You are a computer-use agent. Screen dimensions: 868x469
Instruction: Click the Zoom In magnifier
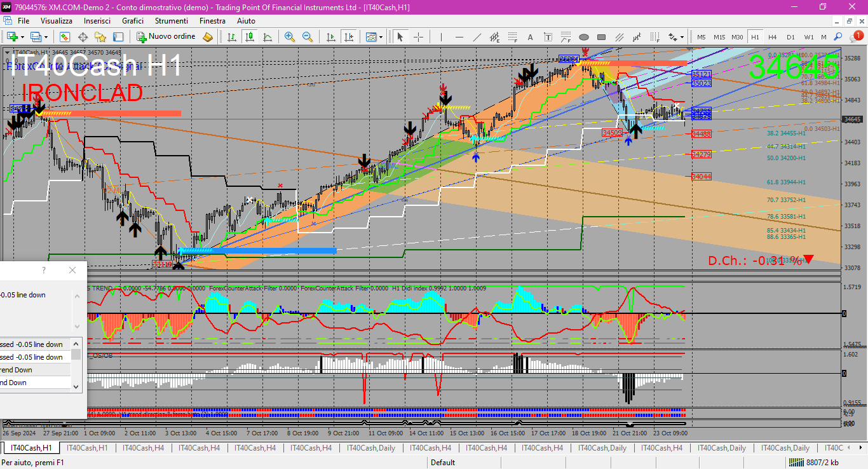290,37
